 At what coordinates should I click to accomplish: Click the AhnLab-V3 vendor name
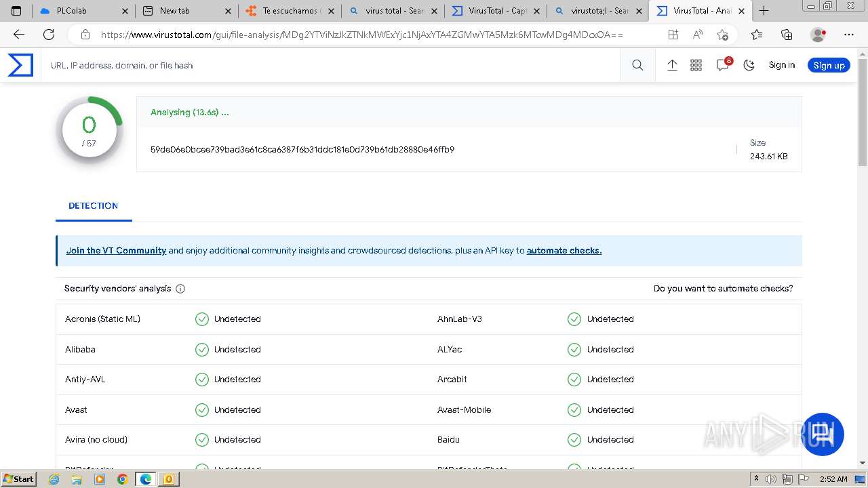[460, 319]
